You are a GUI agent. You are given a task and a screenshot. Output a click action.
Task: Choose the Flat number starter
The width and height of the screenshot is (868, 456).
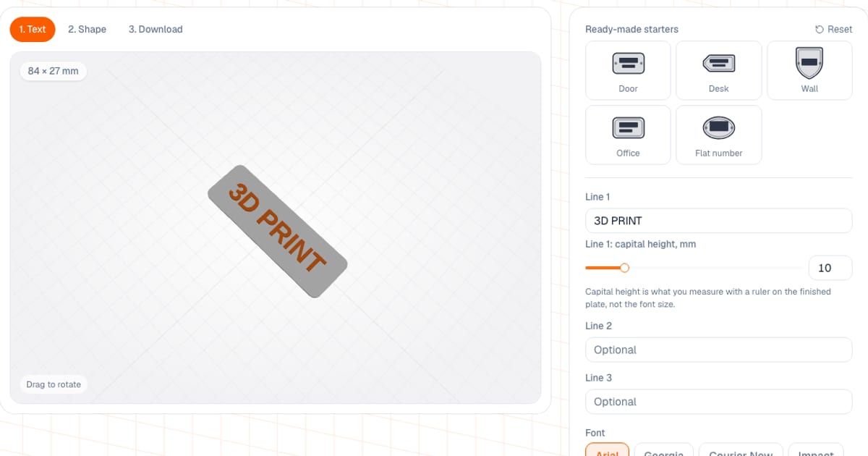[718, 135]
